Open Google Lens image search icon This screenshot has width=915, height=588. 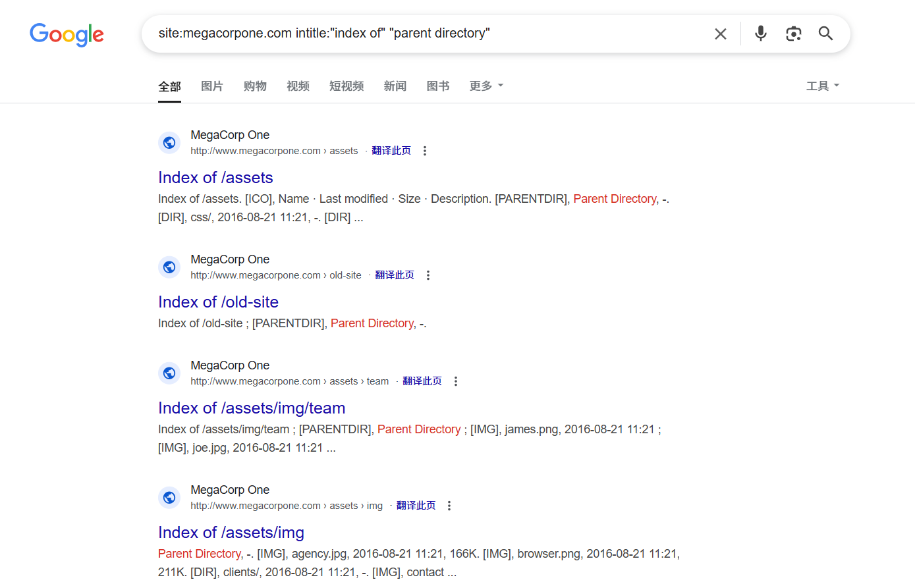[794, 34]
